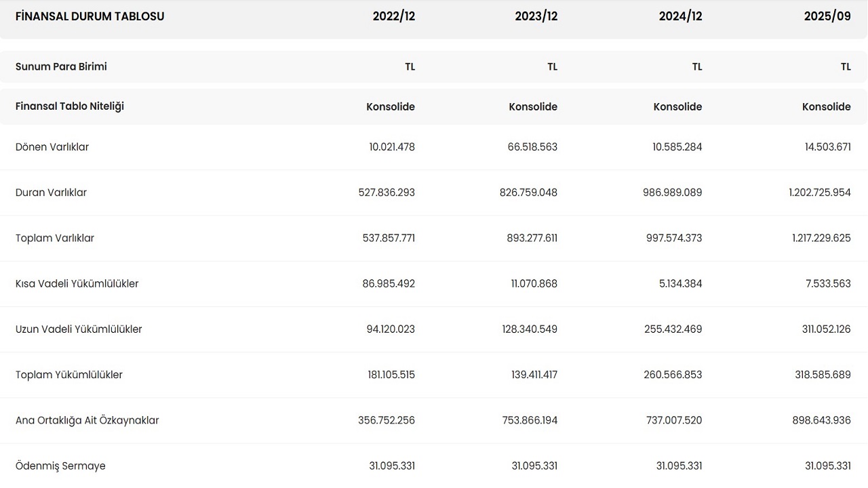Click the 1.217.229.625 total assets value
868x488 pixels.
[x=819, y=238]
